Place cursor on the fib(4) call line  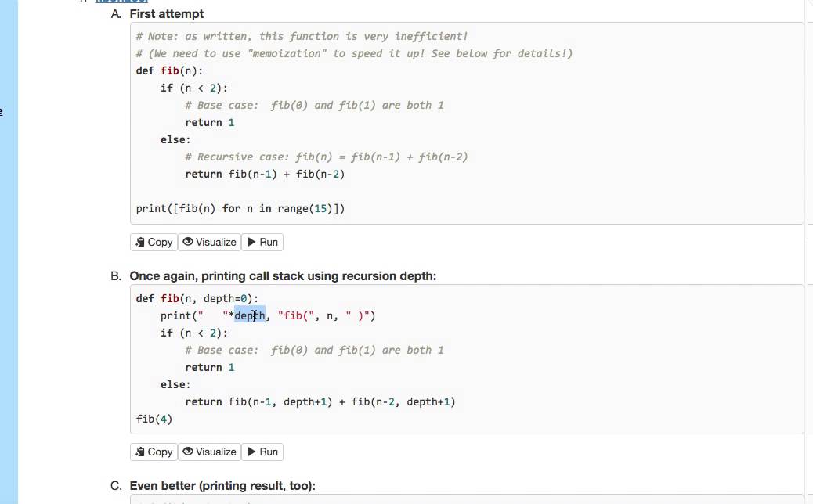pos(154,419)
